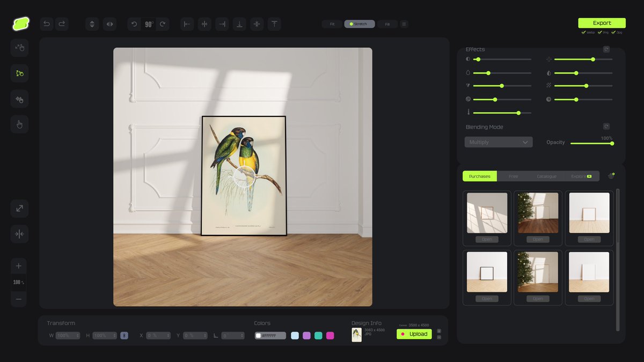
Task: Click the diagonal expand arrows icon
Action: pos(20,209)
